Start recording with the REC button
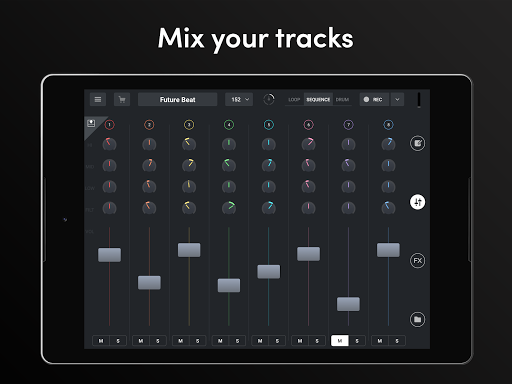Screen dimensions: 512x384 pos(374,99)
